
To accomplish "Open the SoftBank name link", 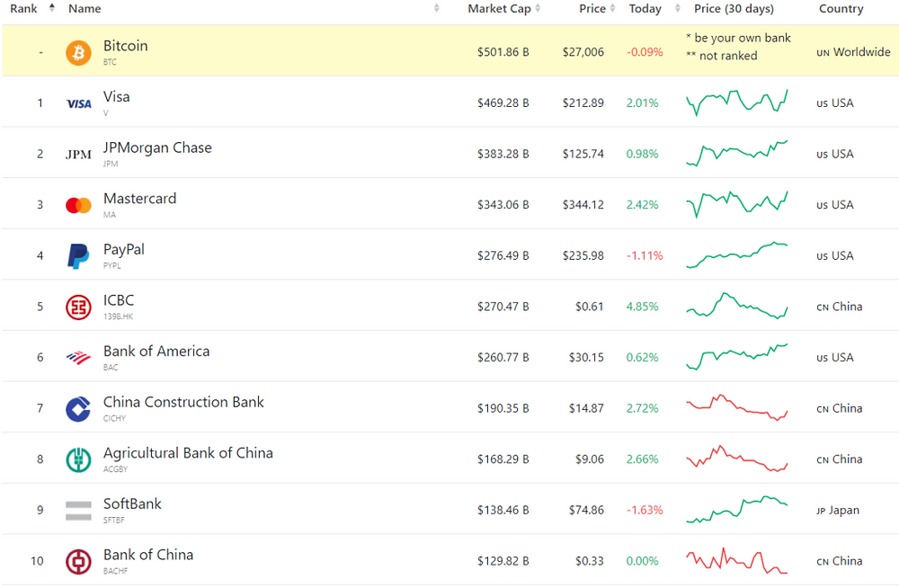I will click(132, 503).
